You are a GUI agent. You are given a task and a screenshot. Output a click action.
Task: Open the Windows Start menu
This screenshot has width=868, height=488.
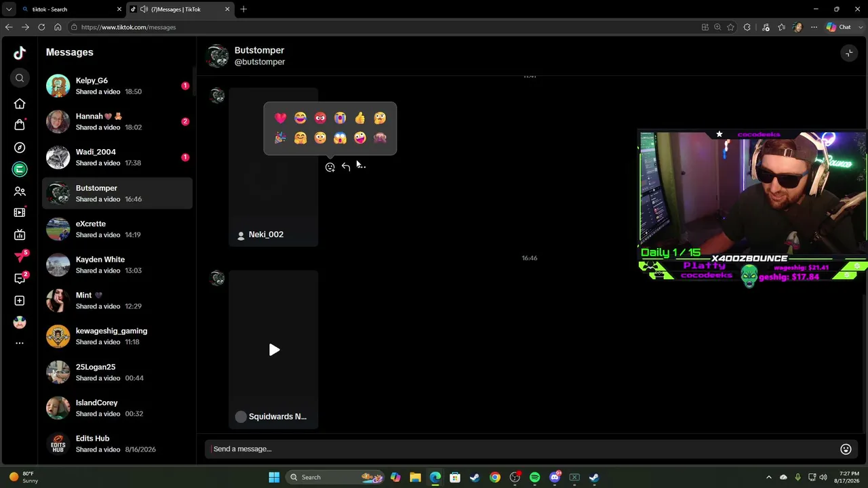(274, 477)
